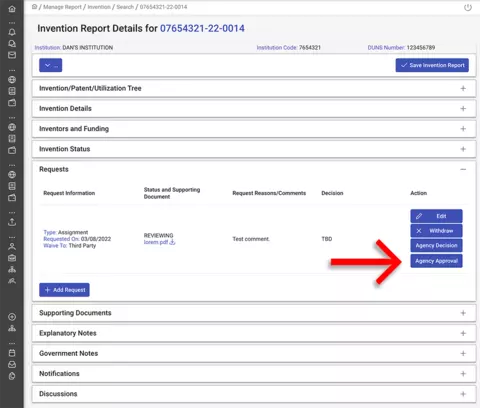The height and width of the screenshot is (408, 480).
Task: Click the Request Information column header
Action: point(69,193)
